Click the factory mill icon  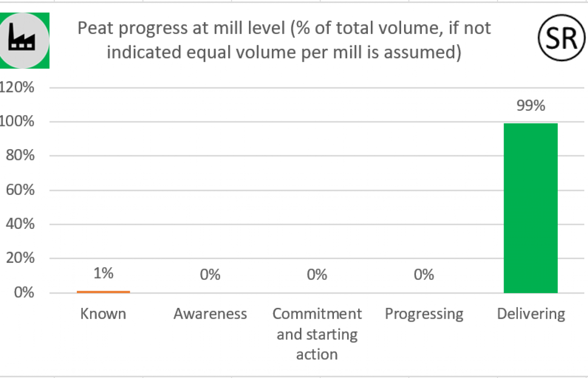(x=24, y=40)
